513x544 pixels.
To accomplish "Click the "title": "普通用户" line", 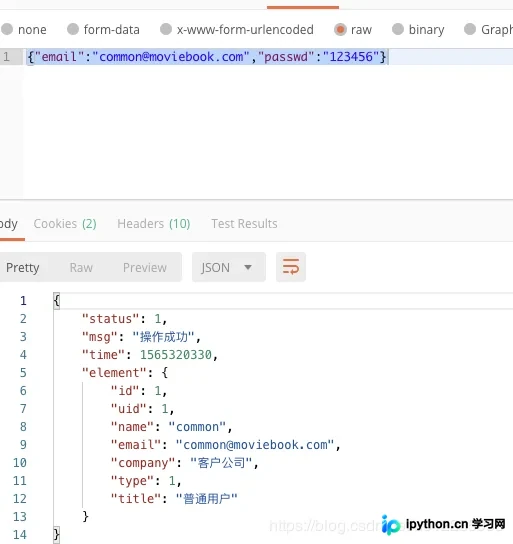I will point(174,499).
